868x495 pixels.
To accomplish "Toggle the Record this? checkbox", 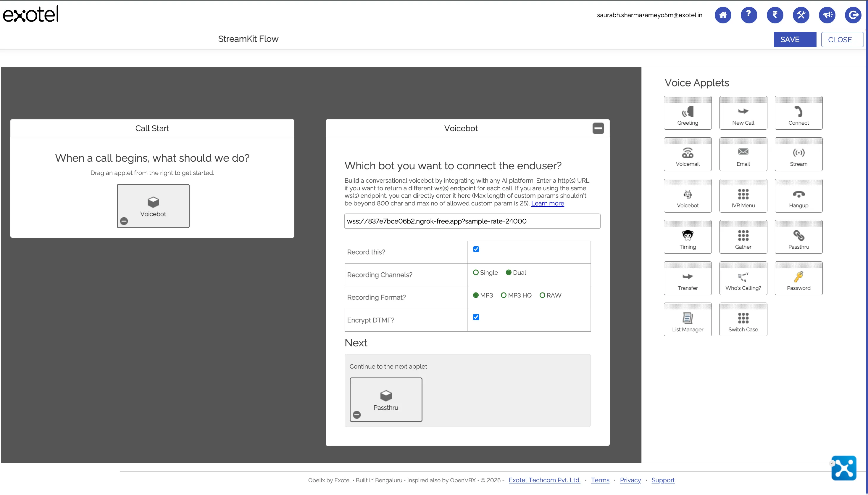I will [476, 250].
